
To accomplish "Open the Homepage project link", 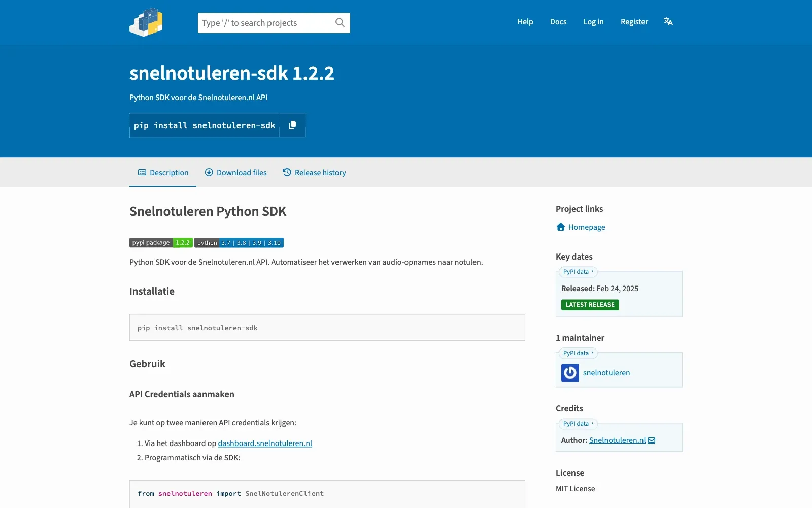I will [x=587, y=227].
